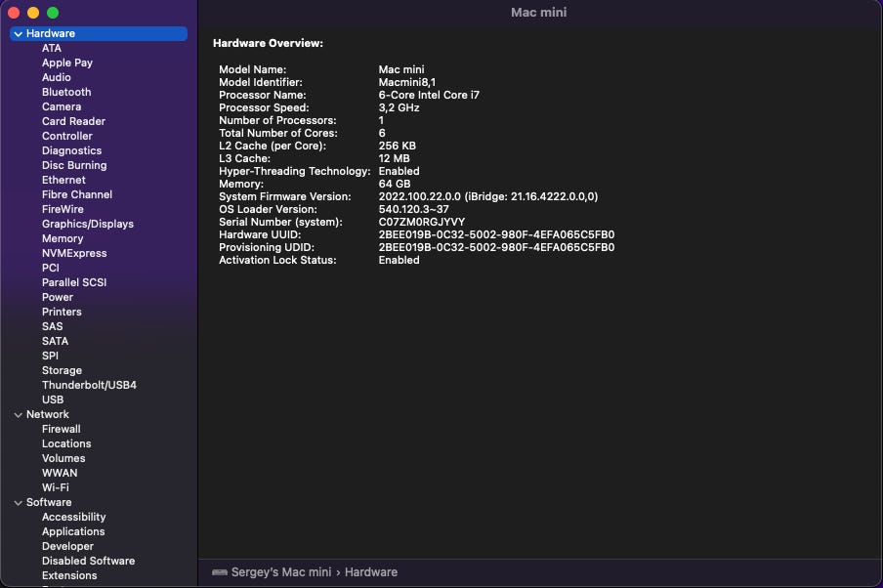
Task: Collapse the Software section chevron
Action: pyautogui.click(x=18, y=502)
